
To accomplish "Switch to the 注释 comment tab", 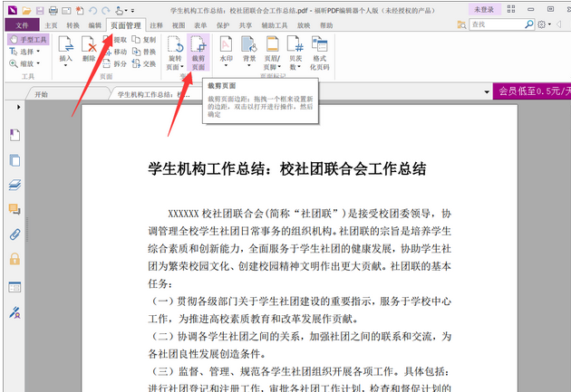I will (156, 25).
